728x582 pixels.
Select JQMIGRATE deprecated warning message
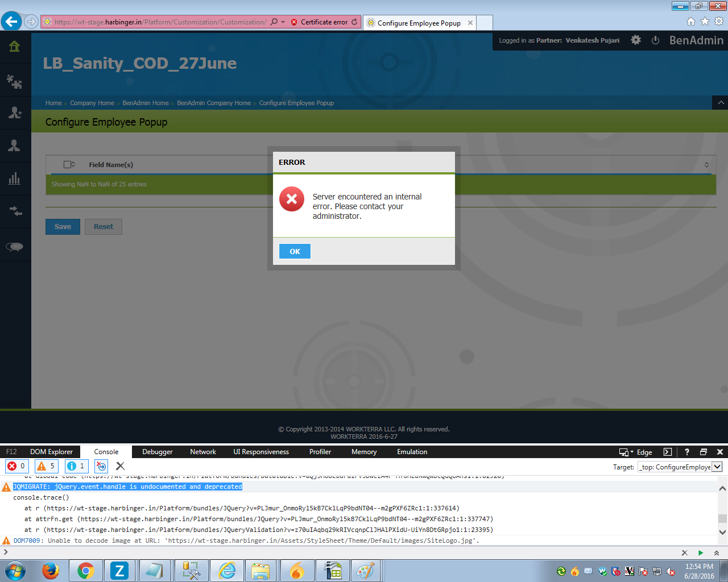tap(127, 487)
